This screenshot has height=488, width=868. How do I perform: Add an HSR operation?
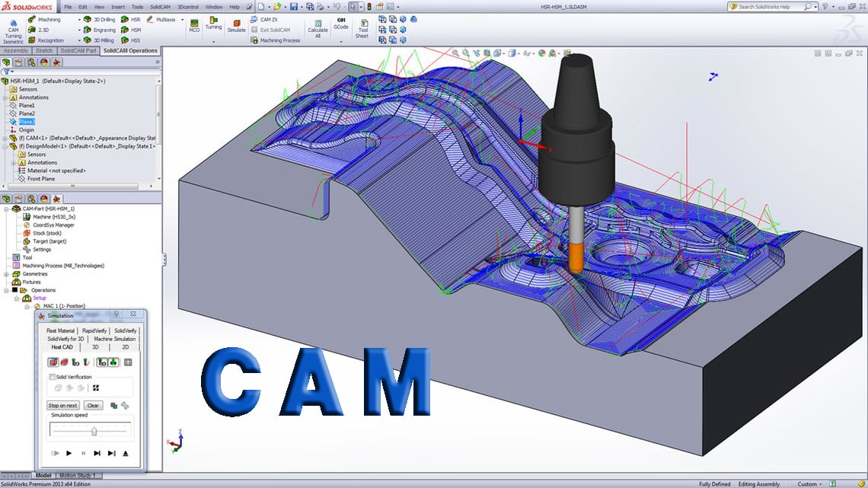(131, 19)
